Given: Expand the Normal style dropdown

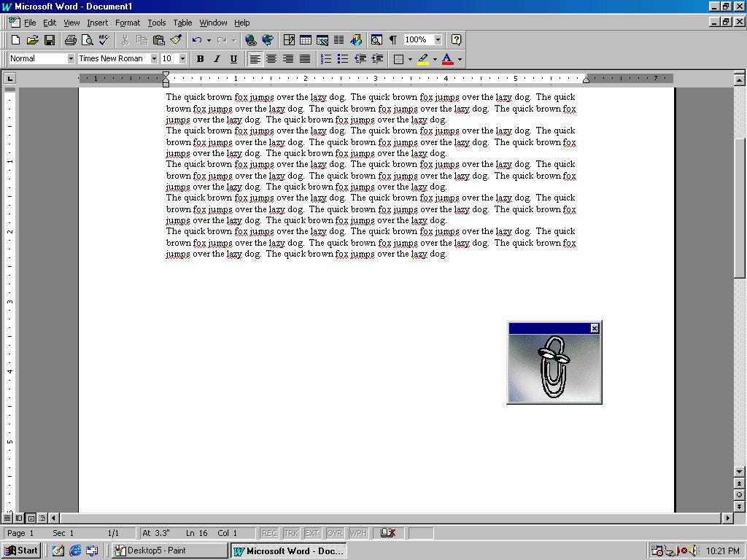Looking at the screenshot, I should [71, 58].
